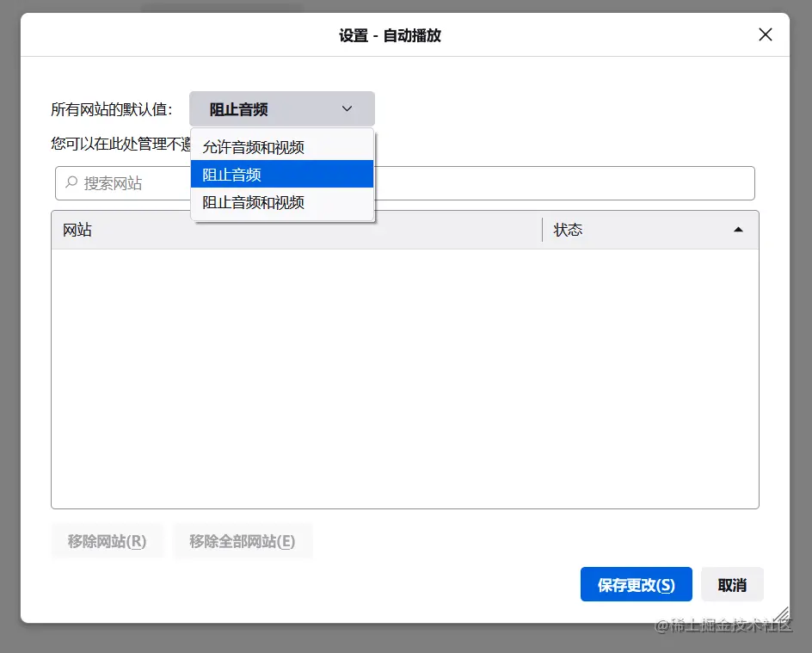The height and width of the screenshot is (653, 812).
Task: Select 阻止音频和视频 option
Action: click(282, 202)
